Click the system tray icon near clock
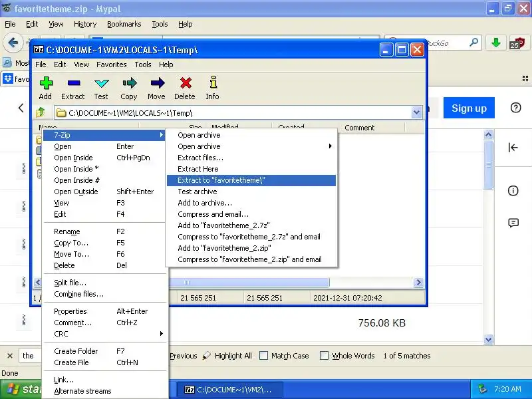This screenshot has width=532, height=399. 482,389
